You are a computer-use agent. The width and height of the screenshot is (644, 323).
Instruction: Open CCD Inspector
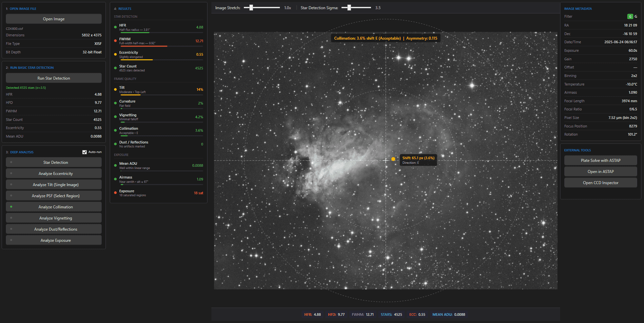[600, 183]
